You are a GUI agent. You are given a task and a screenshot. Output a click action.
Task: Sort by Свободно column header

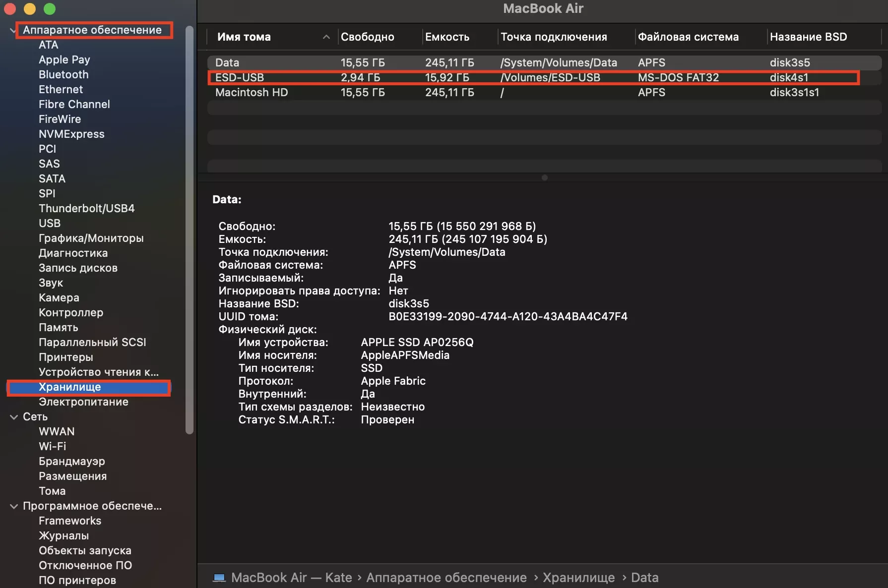click(368, 37)
